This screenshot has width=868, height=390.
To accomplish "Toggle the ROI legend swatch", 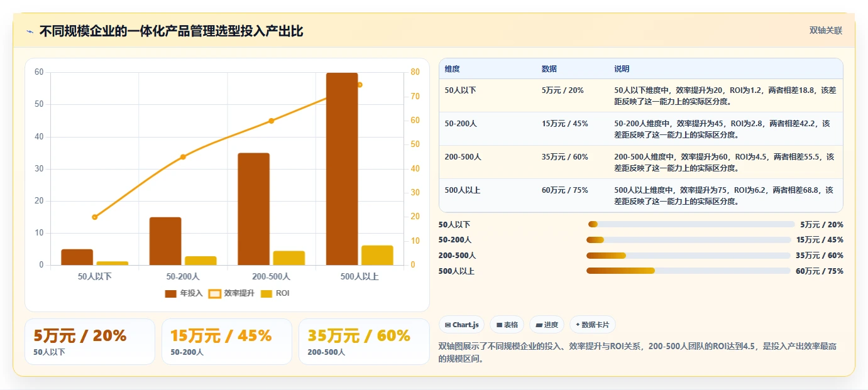I will click(x=266, y=293).
